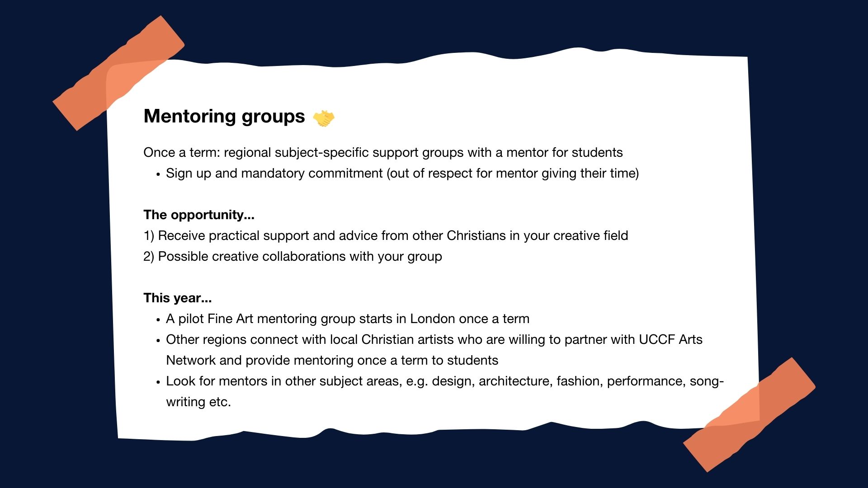Click the 'Once a term' intro line
This screenshot has height=488, width=868.
pyautogui.click(x=383, y=153)
